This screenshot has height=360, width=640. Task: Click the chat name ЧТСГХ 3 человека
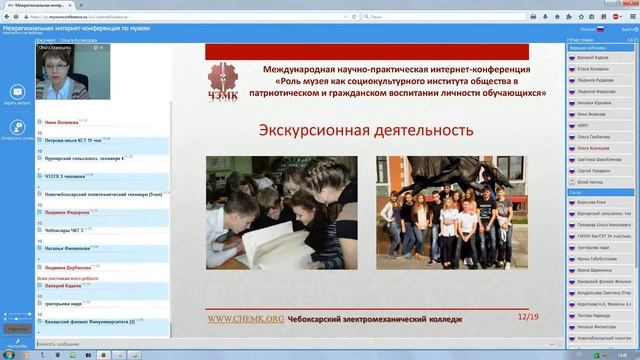(x=64, y=176)
